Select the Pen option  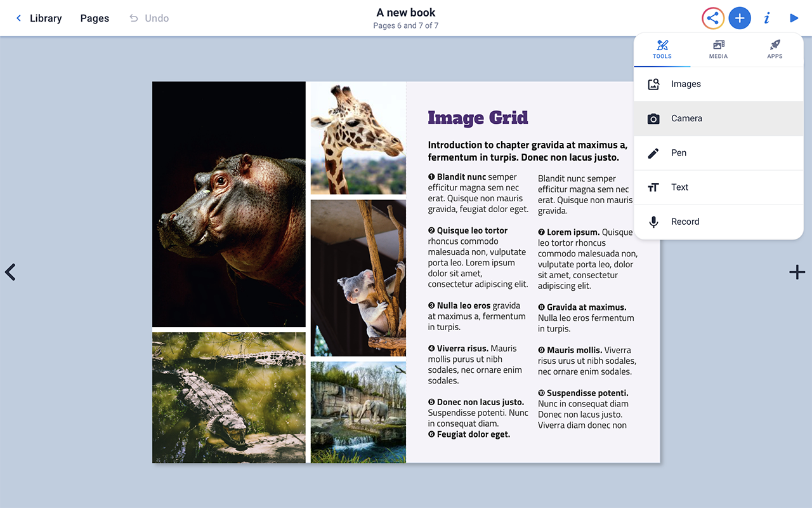click(719, 152)
